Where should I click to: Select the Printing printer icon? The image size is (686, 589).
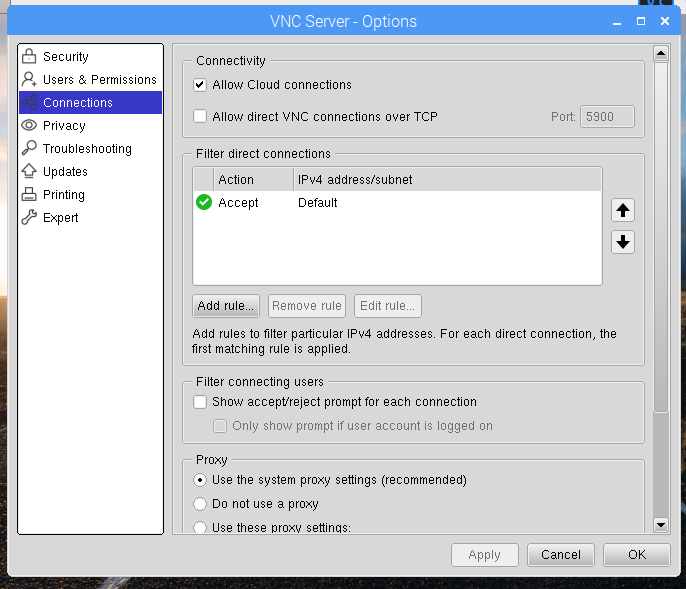(29, 195)
